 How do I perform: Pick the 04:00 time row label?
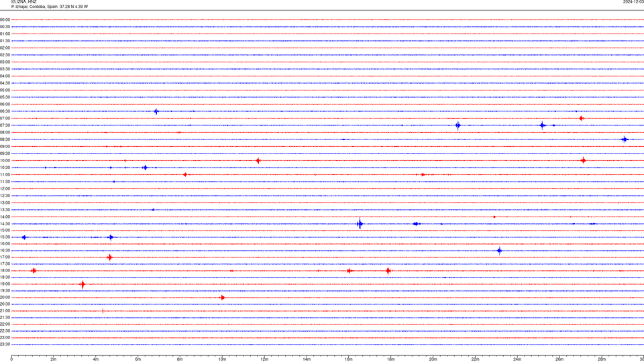5,76
